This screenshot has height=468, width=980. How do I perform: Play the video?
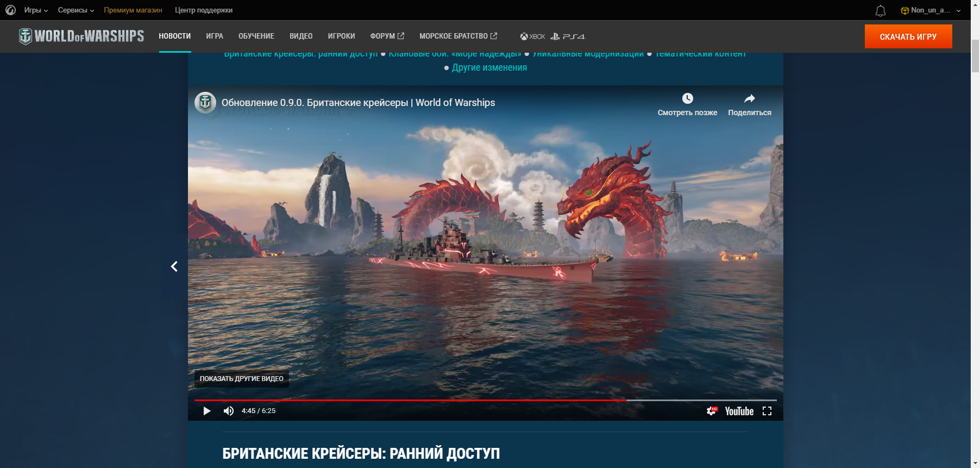point(206,411)
